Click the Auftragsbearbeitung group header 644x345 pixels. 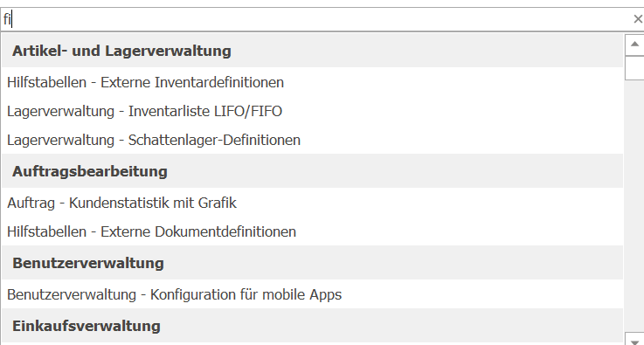pyautogui.click(x=312, y=171)
